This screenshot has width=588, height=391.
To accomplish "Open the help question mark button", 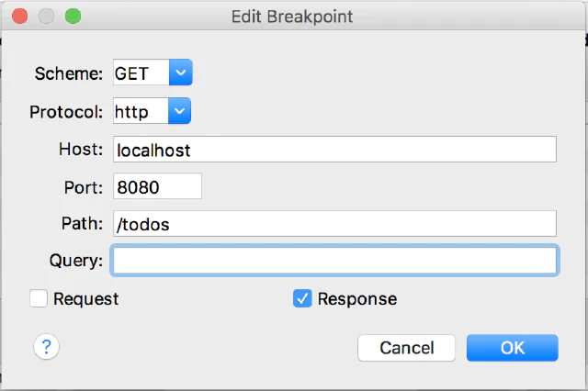I will tap(47, 347).
